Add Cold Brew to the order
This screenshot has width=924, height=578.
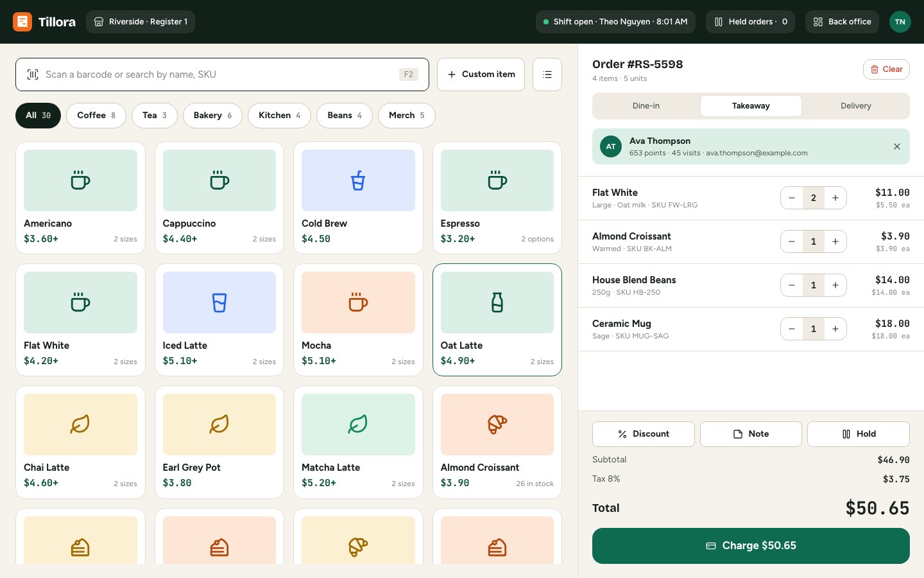[358, 198]
